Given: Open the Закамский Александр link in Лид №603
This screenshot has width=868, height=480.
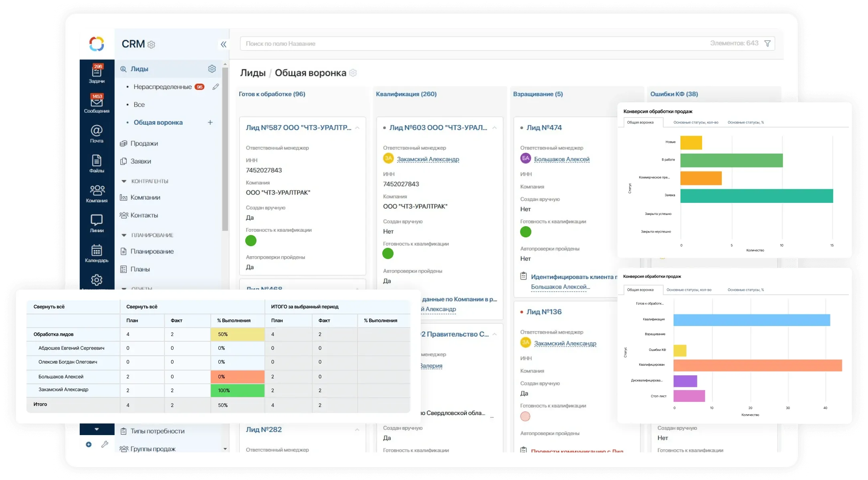Looking at the screenshot, I should click(x=428, y=159).
